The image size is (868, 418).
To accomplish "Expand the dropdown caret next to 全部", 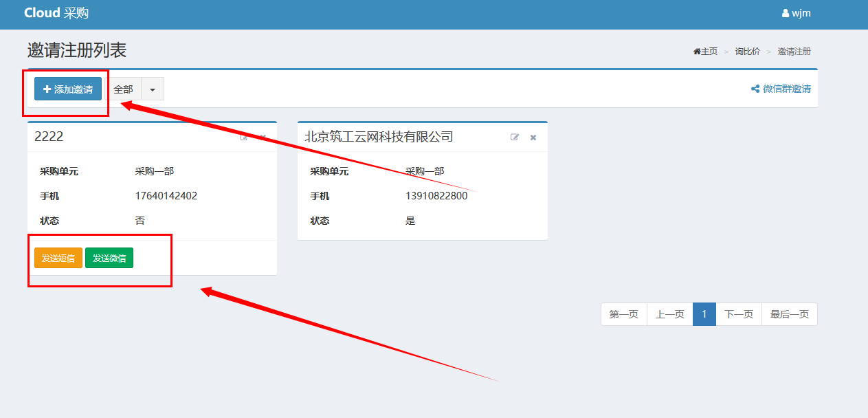I will 153,89.
